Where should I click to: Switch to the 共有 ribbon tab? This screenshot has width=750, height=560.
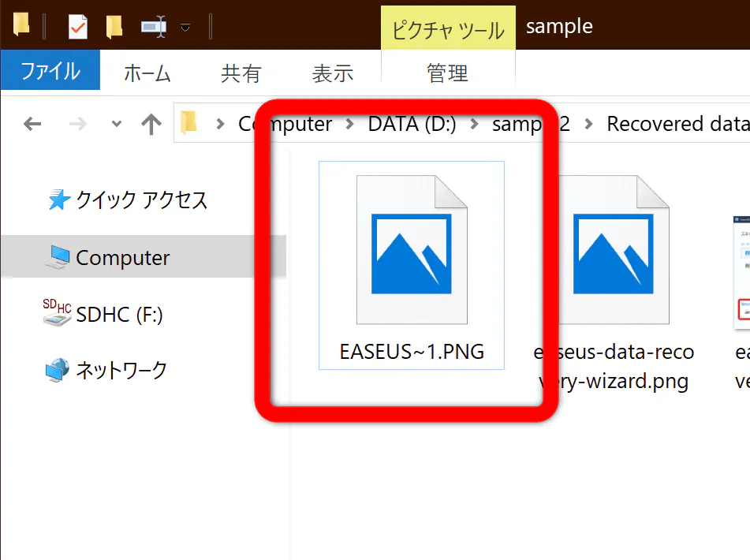241,73
